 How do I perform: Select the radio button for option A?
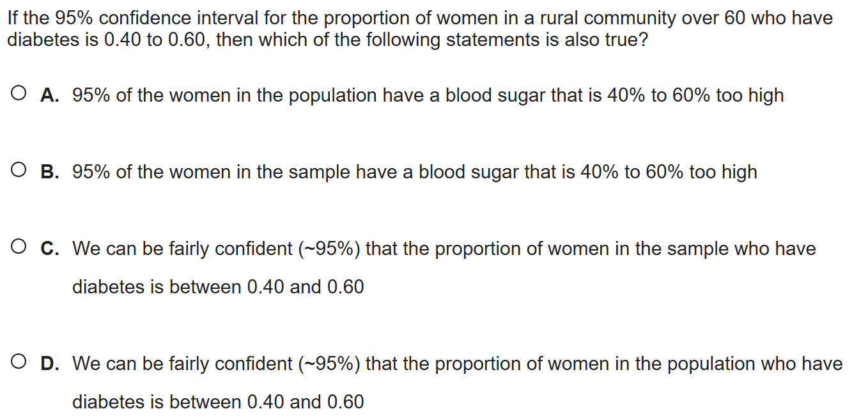pyautogui.click(x=19, y=95)
